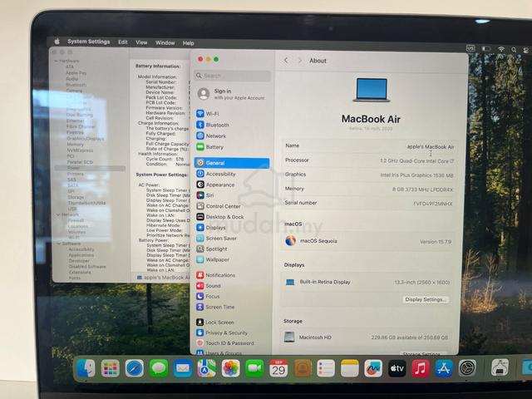Open FaceTime from the Dock
532x399 pixels.
[x=254, y=368]
